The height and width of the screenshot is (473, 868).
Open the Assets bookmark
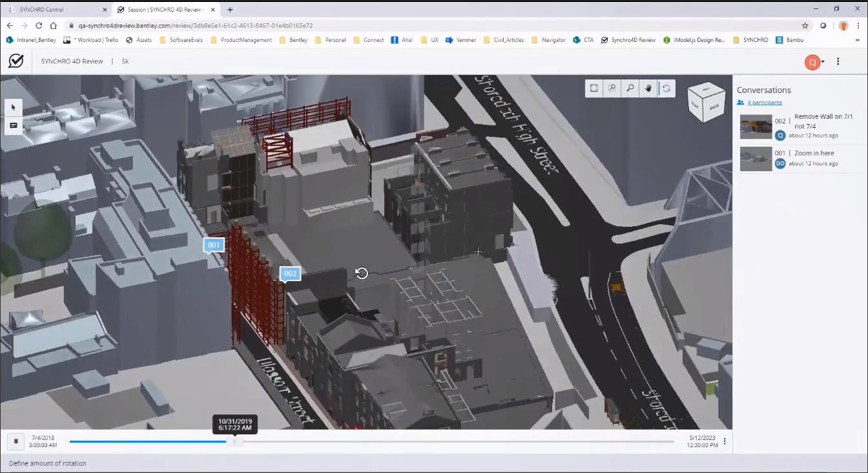coord(139,40)
